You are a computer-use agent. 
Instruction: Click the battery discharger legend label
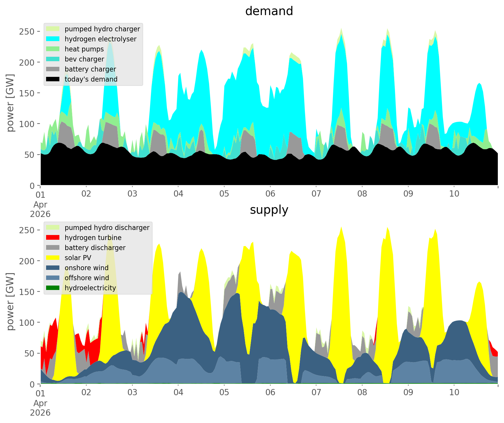95,248
